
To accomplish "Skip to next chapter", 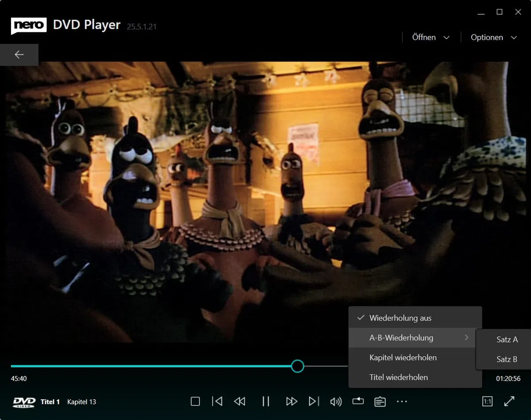I will point(314,401).
